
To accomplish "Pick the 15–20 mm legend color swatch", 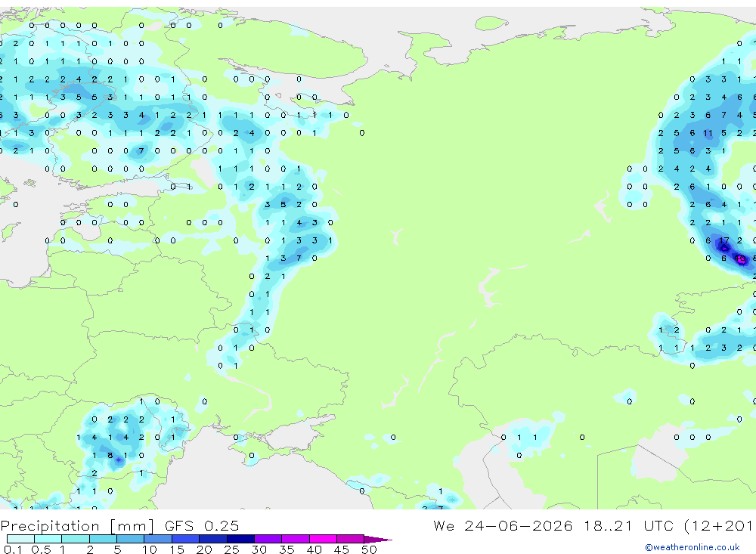I will click(x=185, y=539).
